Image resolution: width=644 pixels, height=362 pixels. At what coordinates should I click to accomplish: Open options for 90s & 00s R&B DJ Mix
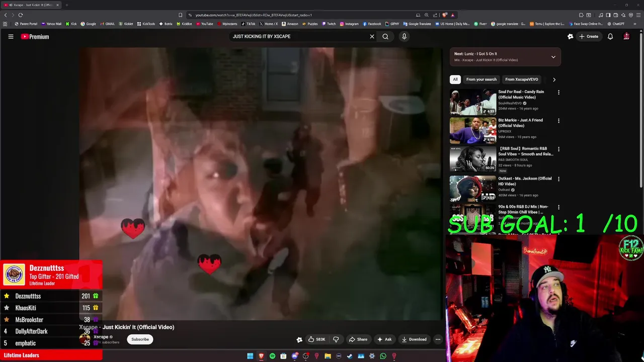click(x=558, y=207)
